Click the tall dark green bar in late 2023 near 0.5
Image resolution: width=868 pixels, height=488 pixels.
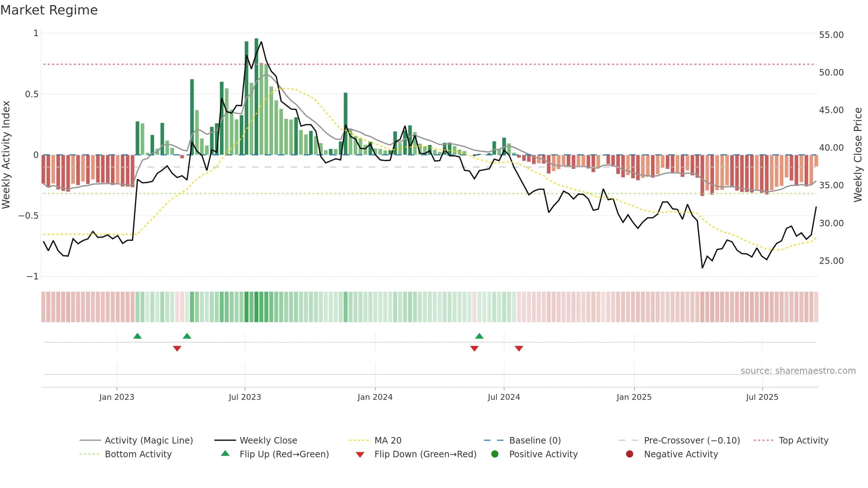[x=345, y=124]
